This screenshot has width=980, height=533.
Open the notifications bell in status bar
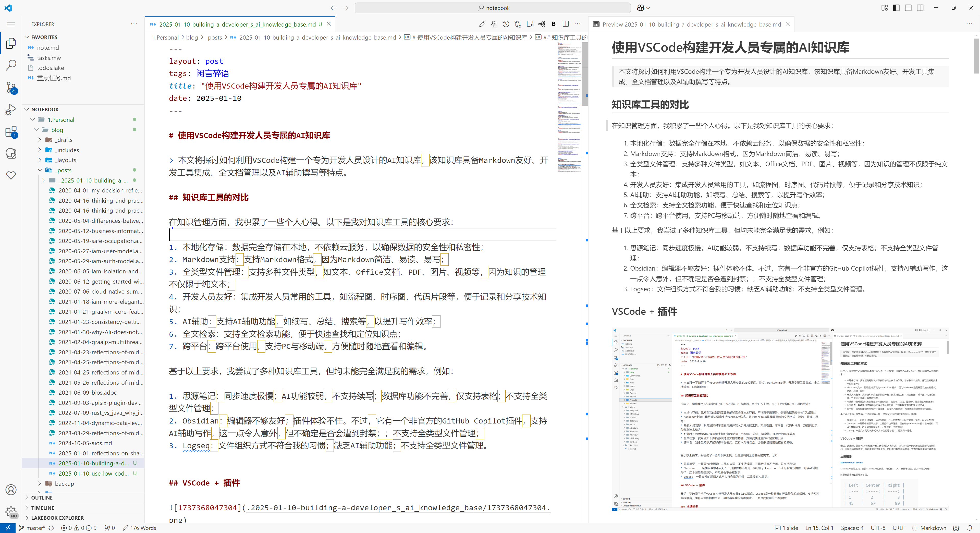click(970, 528)
